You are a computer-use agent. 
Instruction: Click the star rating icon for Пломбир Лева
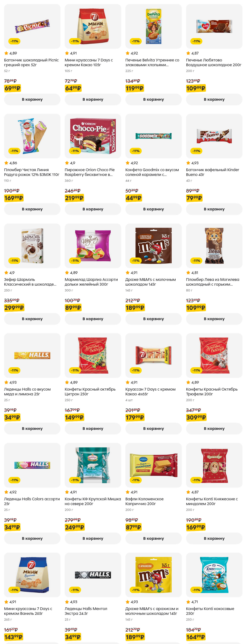point(188,273)
